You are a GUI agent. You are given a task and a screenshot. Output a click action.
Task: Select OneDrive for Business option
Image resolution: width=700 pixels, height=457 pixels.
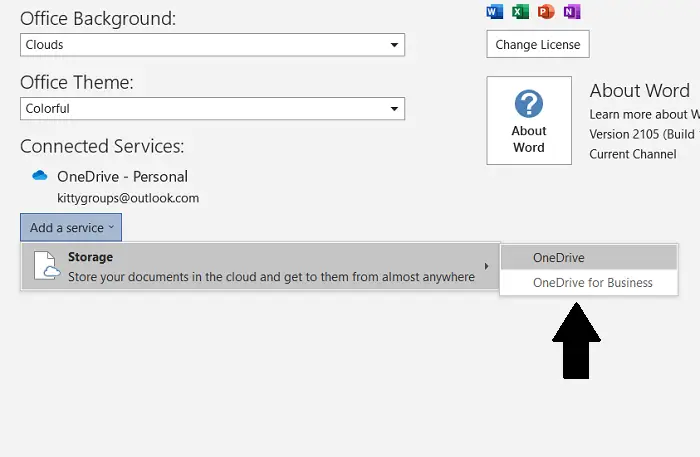(x=589, y=283)
